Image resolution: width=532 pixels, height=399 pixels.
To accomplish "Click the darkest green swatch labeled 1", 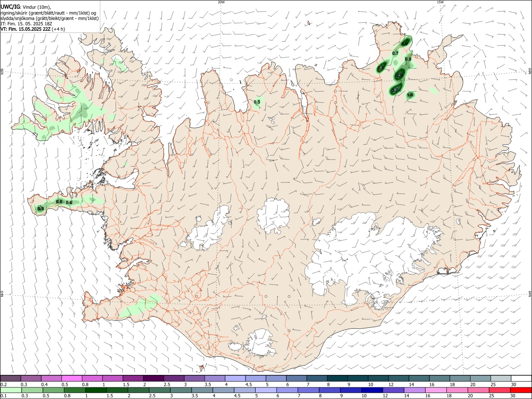I will [96, 390].
